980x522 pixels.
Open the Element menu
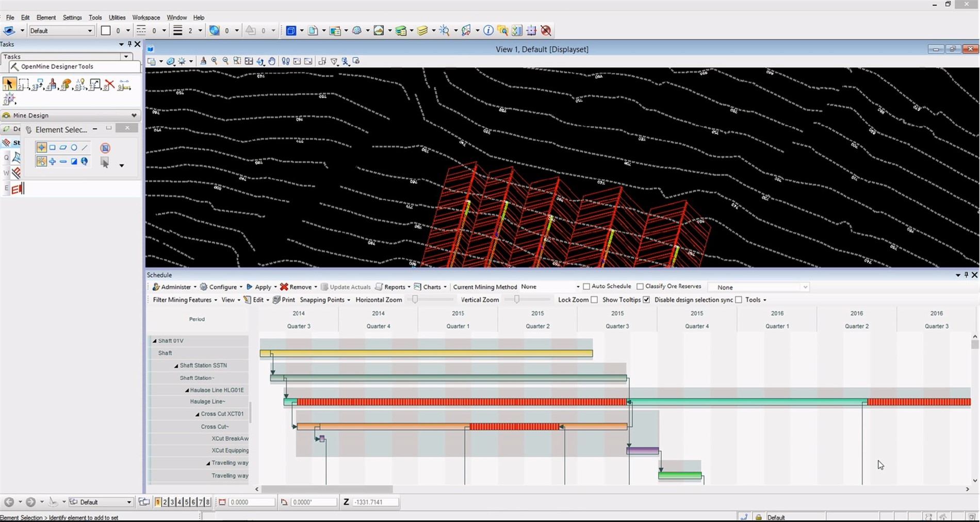coord(46,18)
